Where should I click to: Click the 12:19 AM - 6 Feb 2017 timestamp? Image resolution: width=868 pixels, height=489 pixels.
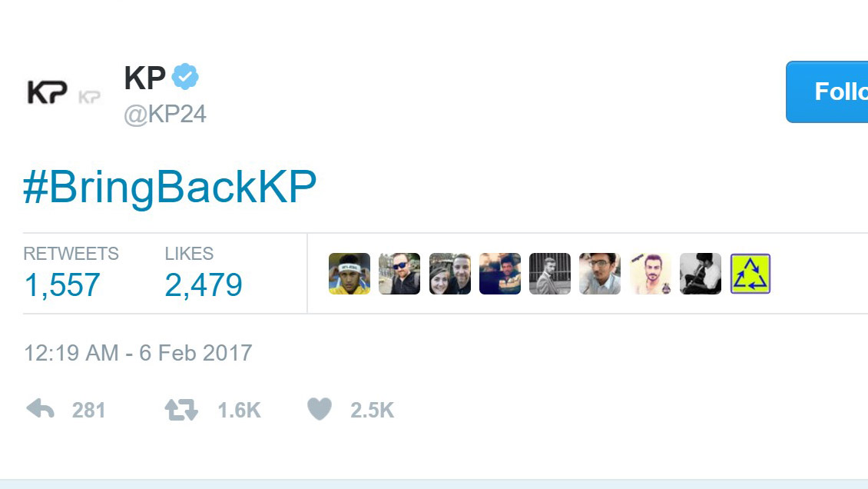point(137,353)
